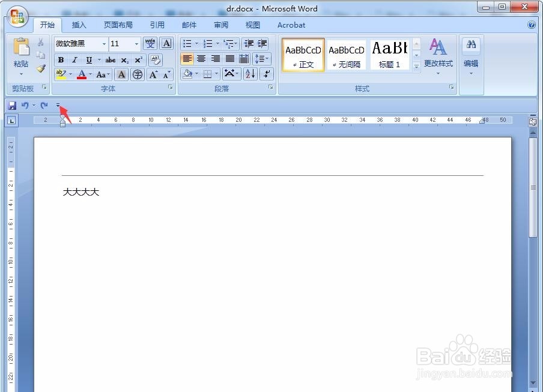The width and height of the screenshot is (543, 392).
Task: Toggle underline formatting
Action: click(89, 60)
